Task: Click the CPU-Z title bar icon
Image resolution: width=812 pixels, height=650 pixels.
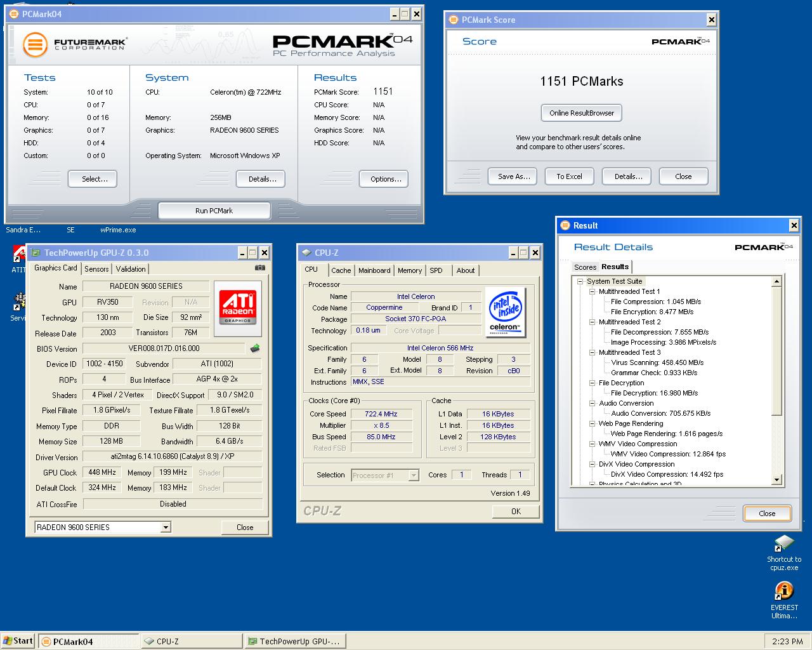Action: pos(306,253)
